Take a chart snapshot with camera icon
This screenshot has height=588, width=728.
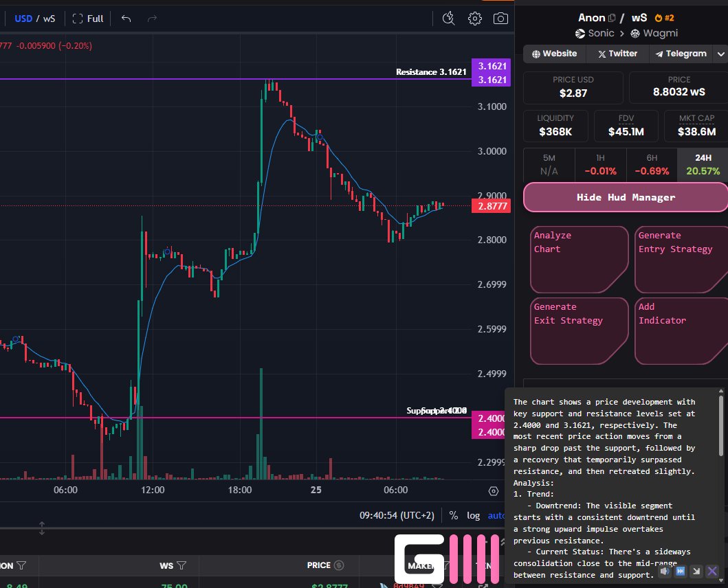pos(500,19)
